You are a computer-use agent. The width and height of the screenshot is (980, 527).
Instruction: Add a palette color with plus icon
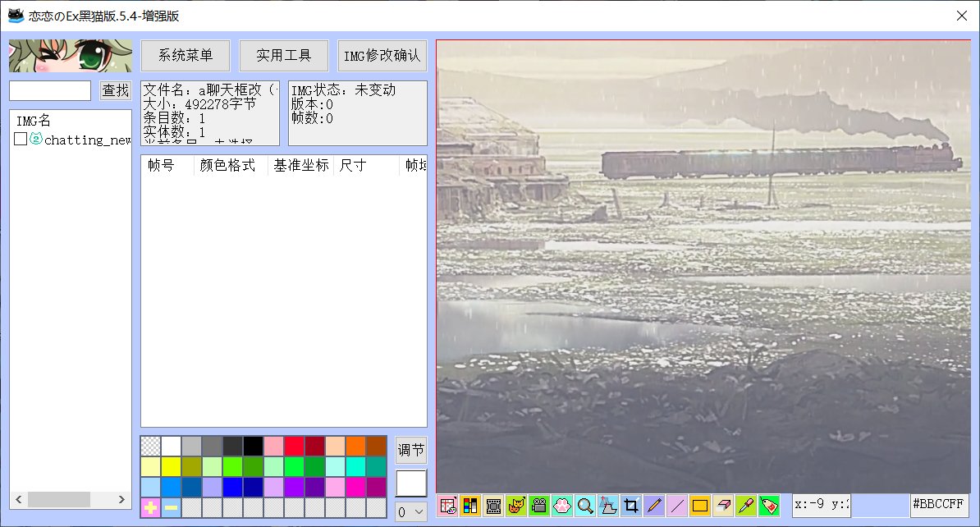point(151,508)
